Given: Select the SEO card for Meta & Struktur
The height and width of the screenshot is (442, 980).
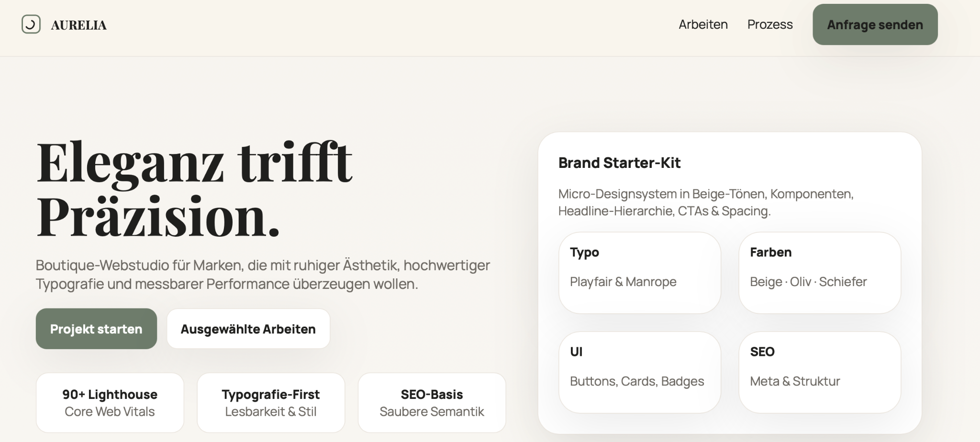Looking at the screenshot, I should (819, 372).
